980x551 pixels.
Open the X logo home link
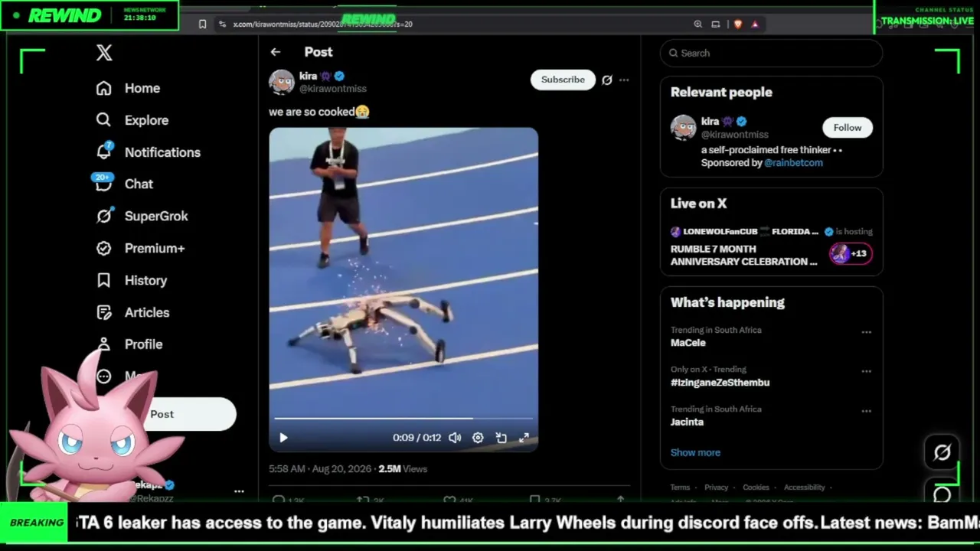click(104, 53)
